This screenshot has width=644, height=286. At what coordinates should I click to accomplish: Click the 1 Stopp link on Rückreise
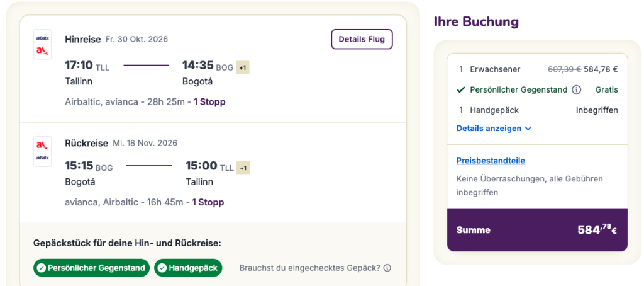[208, 202]
